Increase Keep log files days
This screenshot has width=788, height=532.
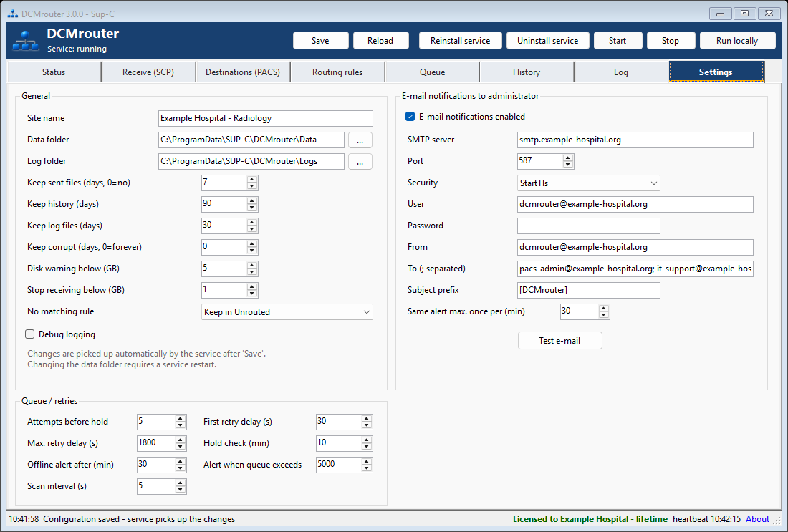coord(252,223)
